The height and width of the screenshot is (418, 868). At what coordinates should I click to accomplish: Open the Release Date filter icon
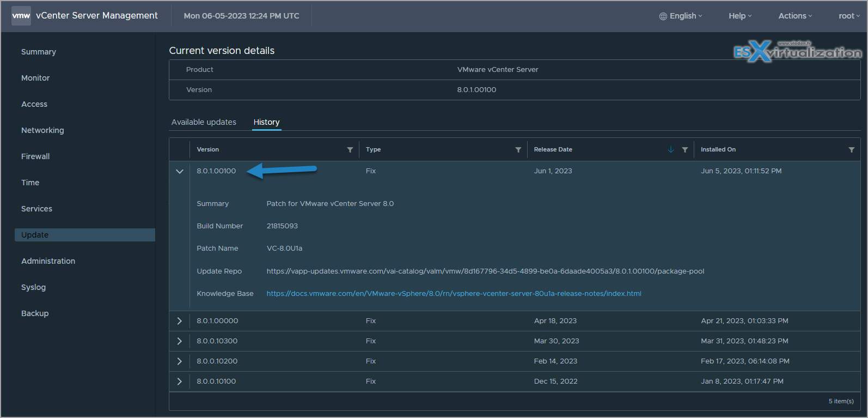pyautogui.click(x=685, y=150)
